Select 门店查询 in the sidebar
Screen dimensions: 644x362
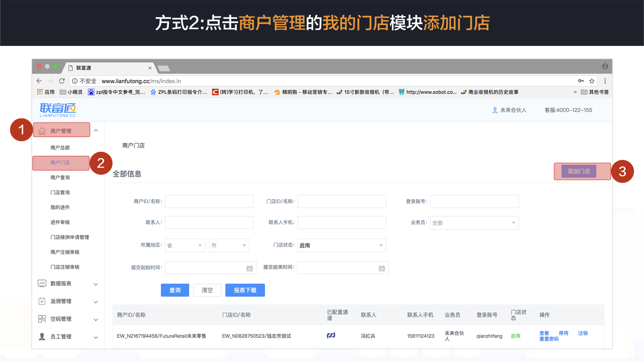click(x=60, y=192)
